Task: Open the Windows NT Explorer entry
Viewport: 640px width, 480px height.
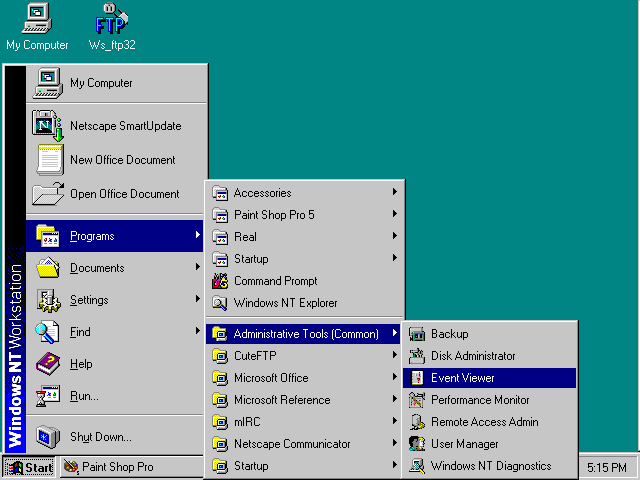Action: (x=303, y=303)
